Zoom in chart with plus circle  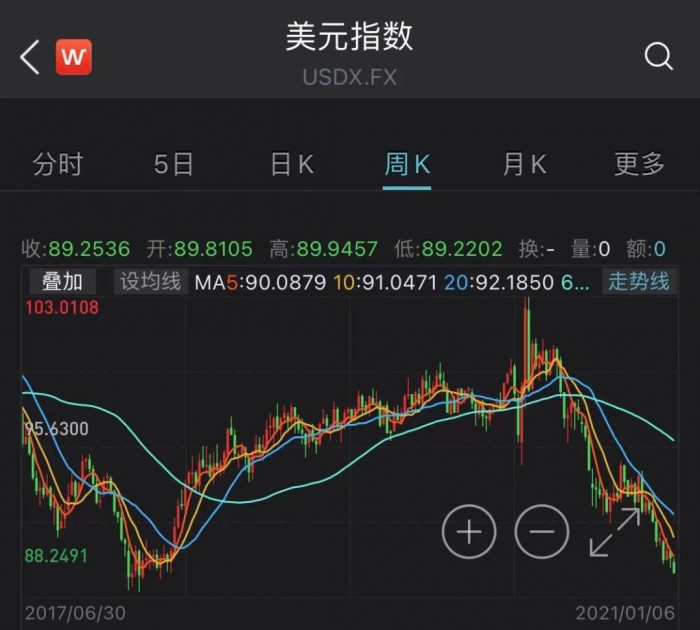click(469, 531)
